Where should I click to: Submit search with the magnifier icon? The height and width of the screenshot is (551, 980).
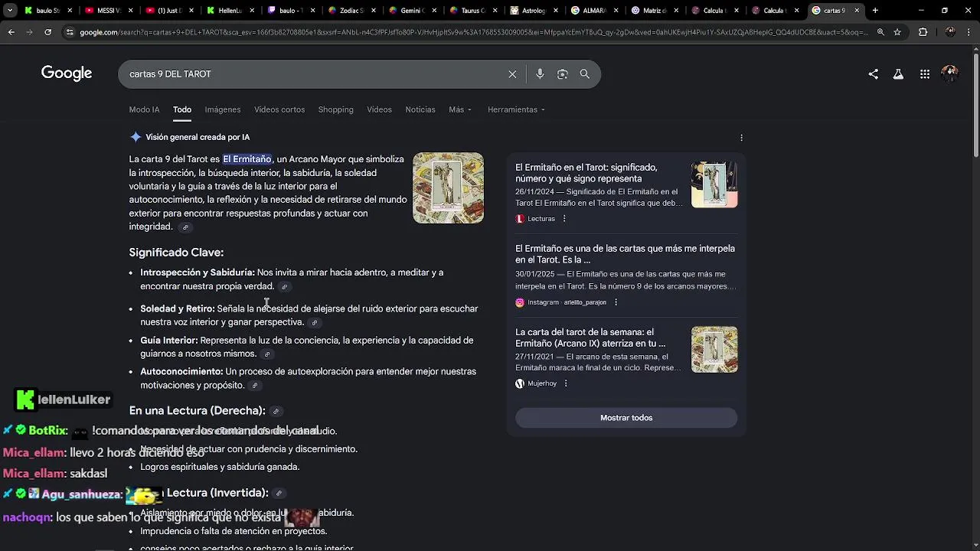[585, 74]
